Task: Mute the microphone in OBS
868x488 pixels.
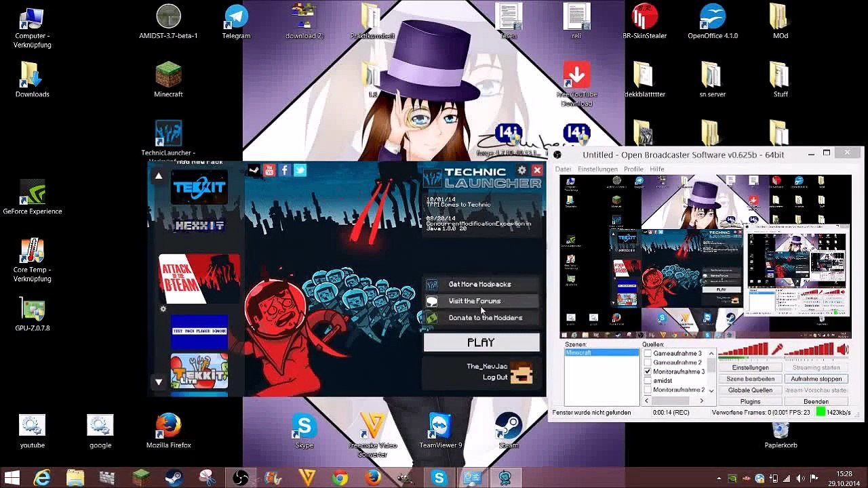Action: pos(777,350)
